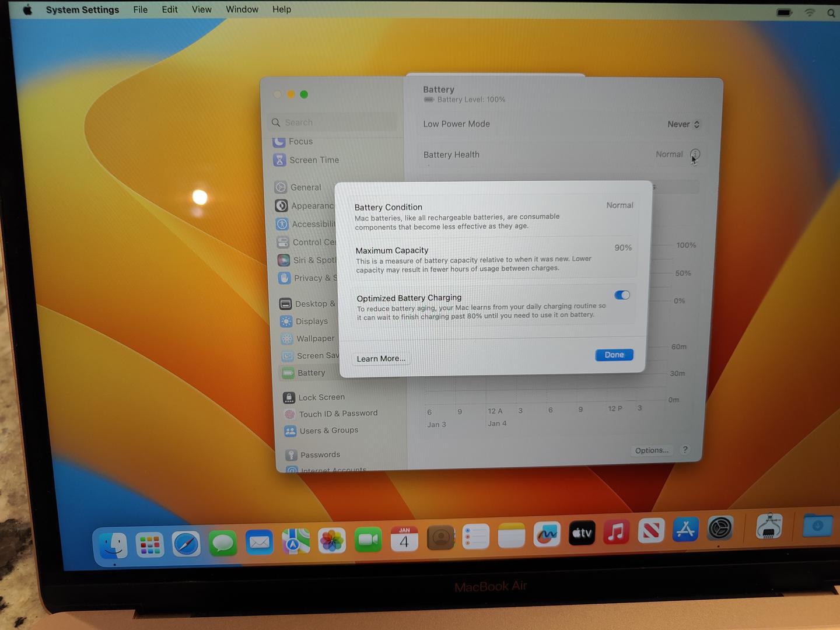Open Photos app in the Dock
The height and width of the screenshot is (630, 840).
click(332, 541)
